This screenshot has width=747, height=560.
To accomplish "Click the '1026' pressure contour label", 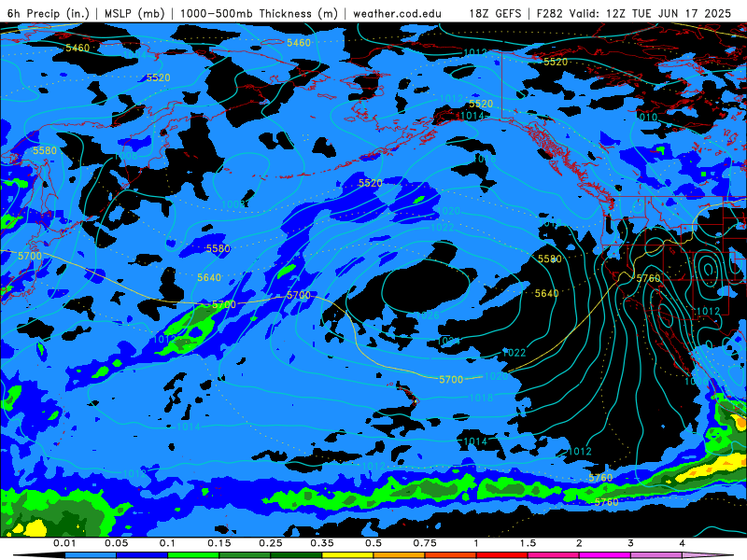I will point(428,315).
